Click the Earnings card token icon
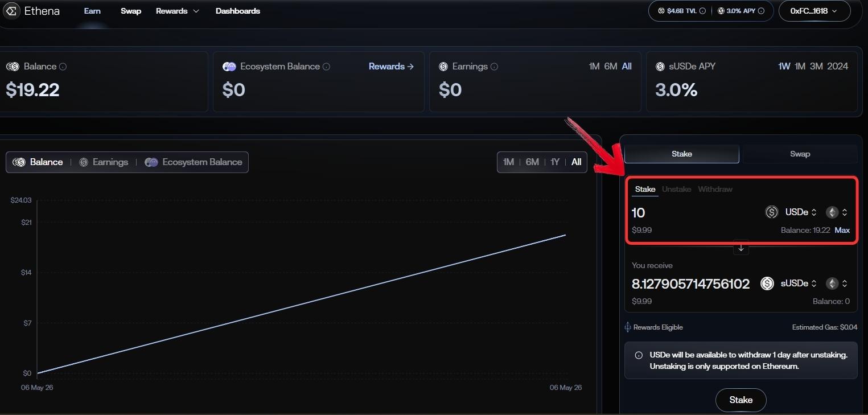The width and height of the screenshot is (868, 415). point(443,67)
